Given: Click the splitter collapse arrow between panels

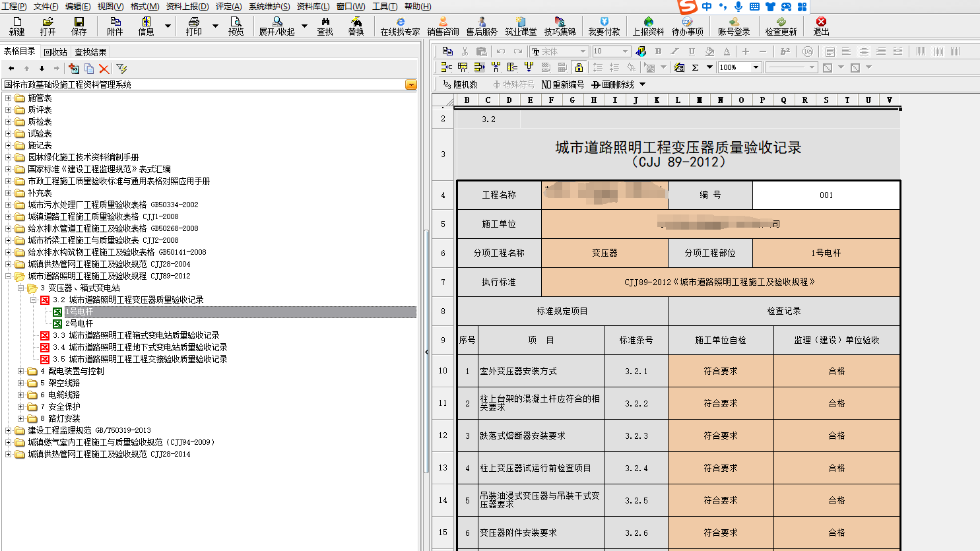Looking at the screenshot, I should (x=426, y=352).
